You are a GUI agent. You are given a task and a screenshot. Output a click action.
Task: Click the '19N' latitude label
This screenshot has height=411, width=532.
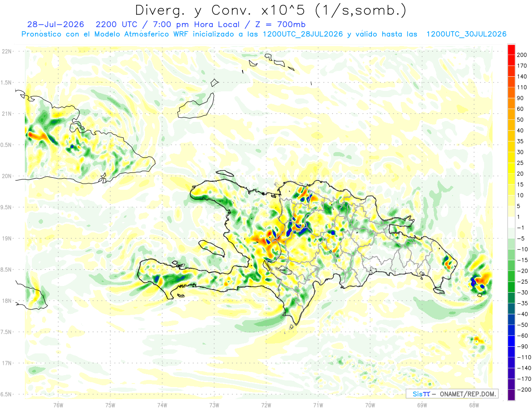pyautogui.click(x=6, y=239)
